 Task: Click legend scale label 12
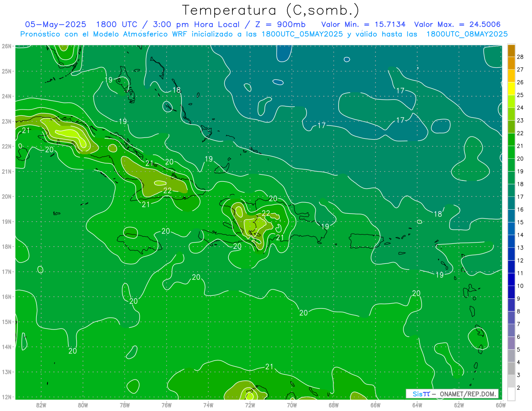point(520,260)
